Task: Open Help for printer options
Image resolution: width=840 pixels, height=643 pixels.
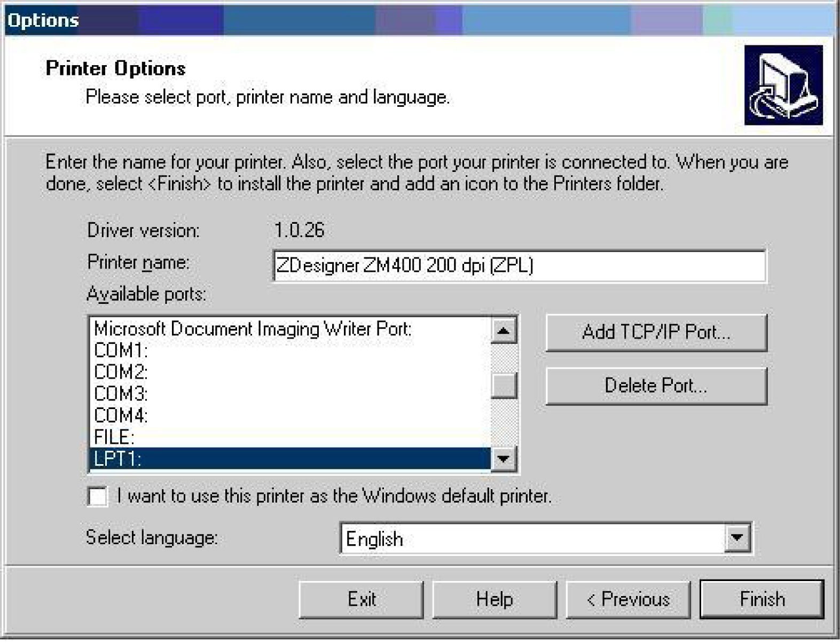Action: (494, 599)
